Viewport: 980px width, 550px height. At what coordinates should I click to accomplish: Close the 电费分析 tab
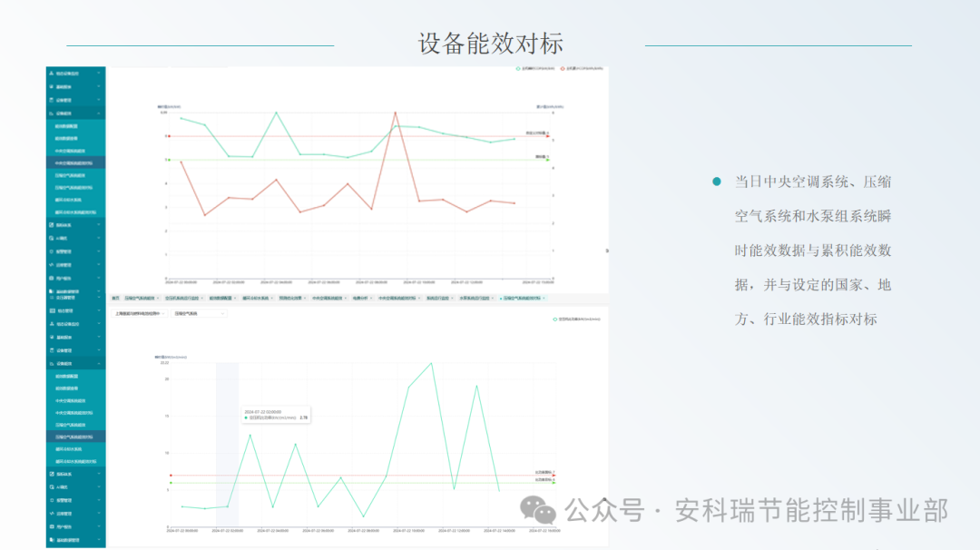tap(371, 298)
